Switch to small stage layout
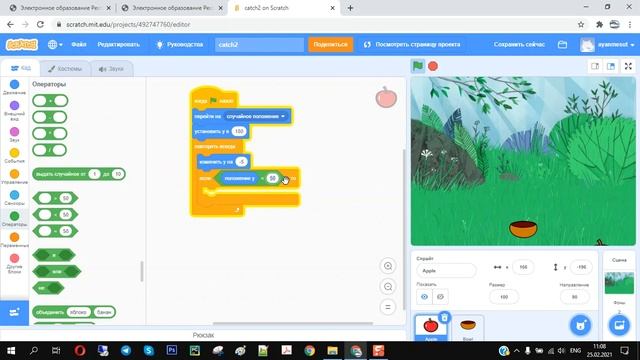 pyautogui.click(x=595, y=66)
